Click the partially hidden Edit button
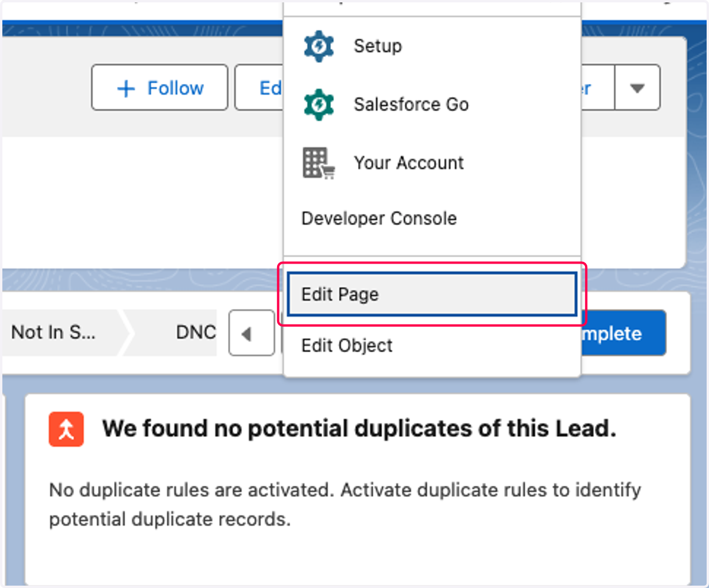709x588 pixels. pos(259,87)
